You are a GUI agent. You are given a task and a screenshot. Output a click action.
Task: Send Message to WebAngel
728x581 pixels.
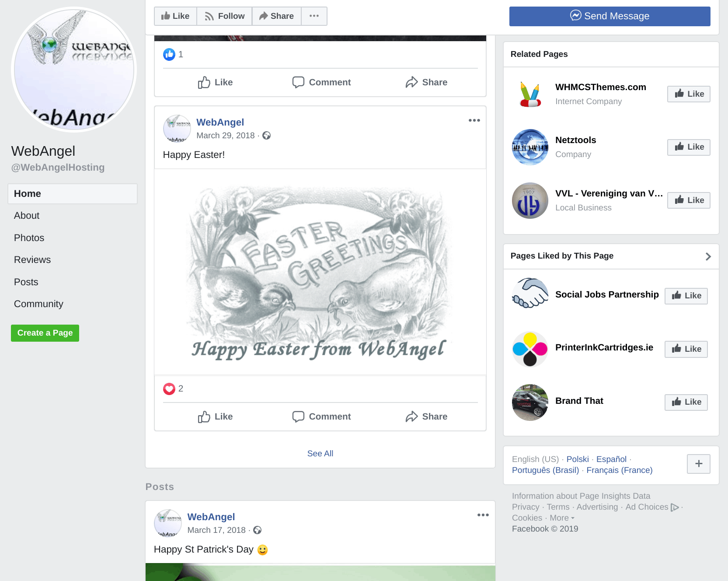[x=610, y=16]
